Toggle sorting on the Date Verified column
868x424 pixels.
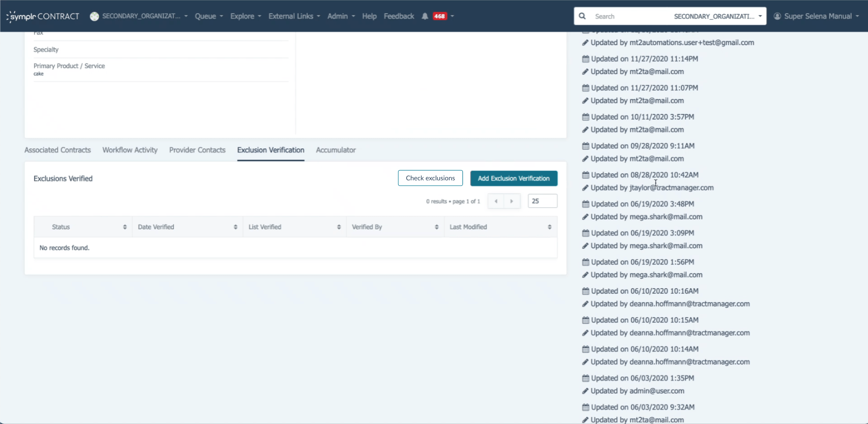[235, 226]
